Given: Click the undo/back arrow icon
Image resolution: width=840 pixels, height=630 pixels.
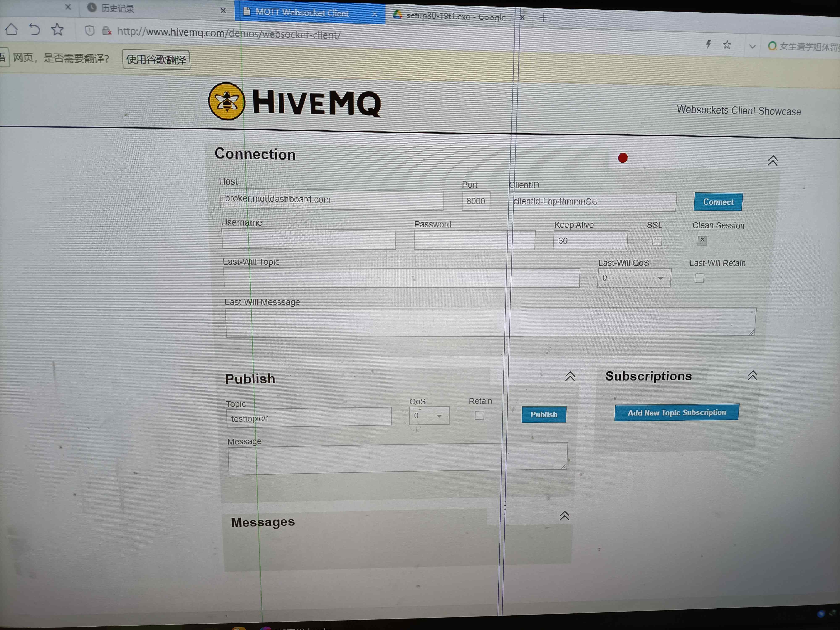Looking at the screenshot, I should pos(35,29).
